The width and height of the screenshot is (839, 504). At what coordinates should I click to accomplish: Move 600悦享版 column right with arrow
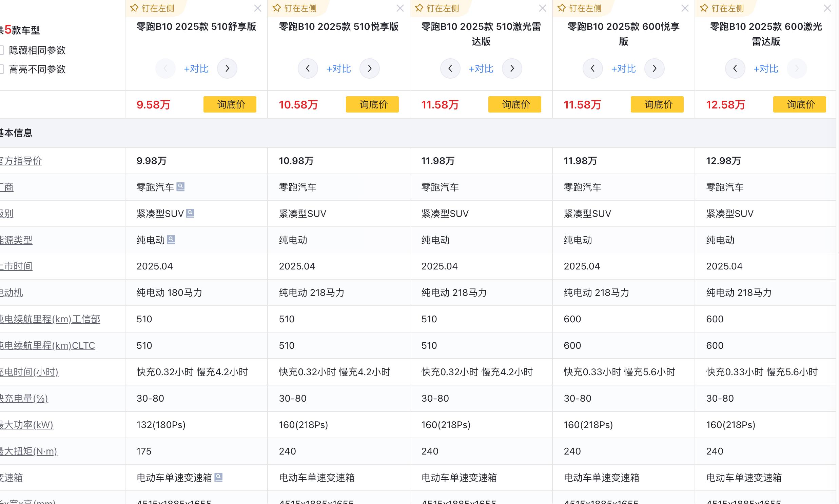(654, 68)
